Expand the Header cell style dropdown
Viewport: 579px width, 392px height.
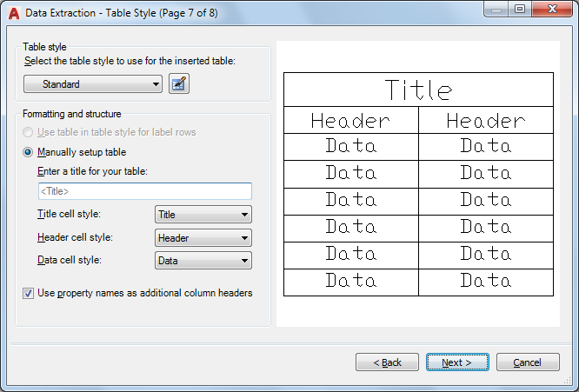click(x=203, y=238)
